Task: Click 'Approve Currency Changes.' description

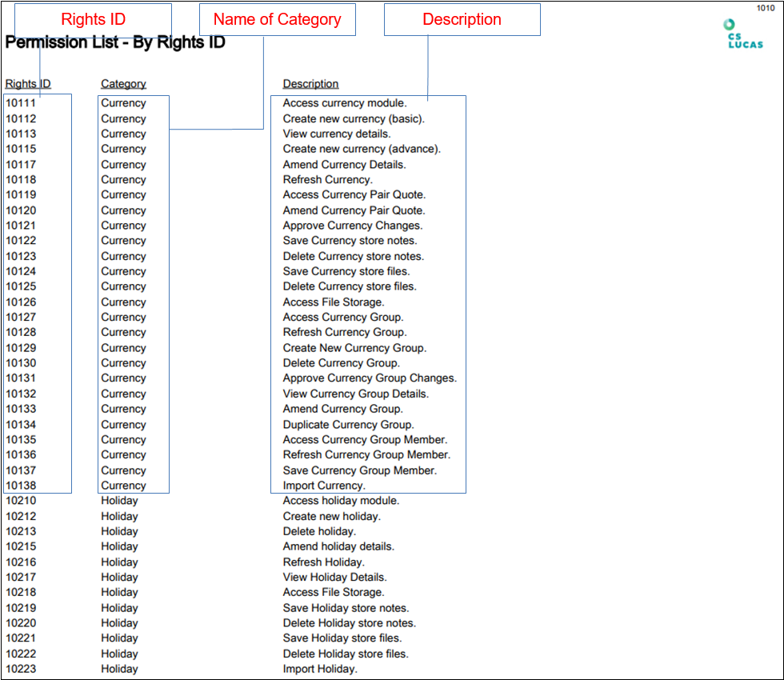Action: [x=353, y=226]
